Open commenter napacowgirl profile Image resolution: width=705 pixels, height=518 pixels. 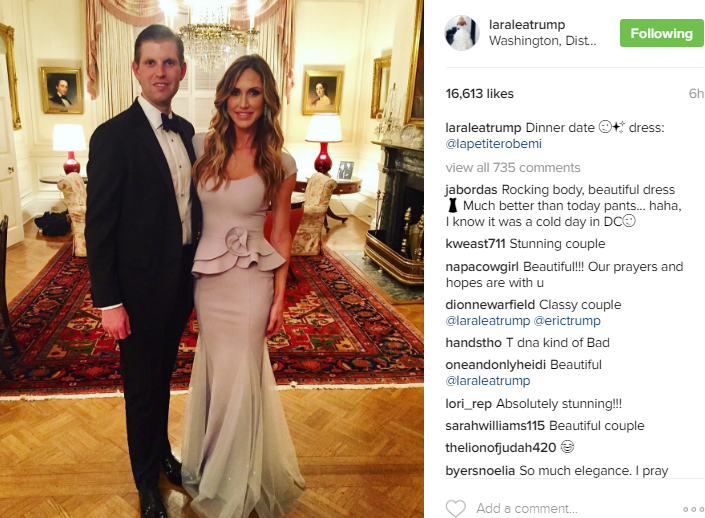coord(482,267)
